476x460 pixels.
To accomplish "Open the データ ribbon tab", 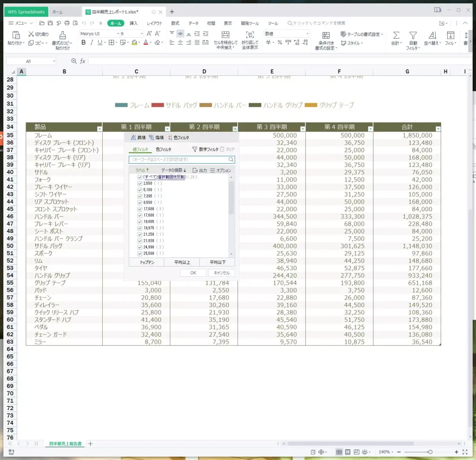I will (x=193, y=23).
